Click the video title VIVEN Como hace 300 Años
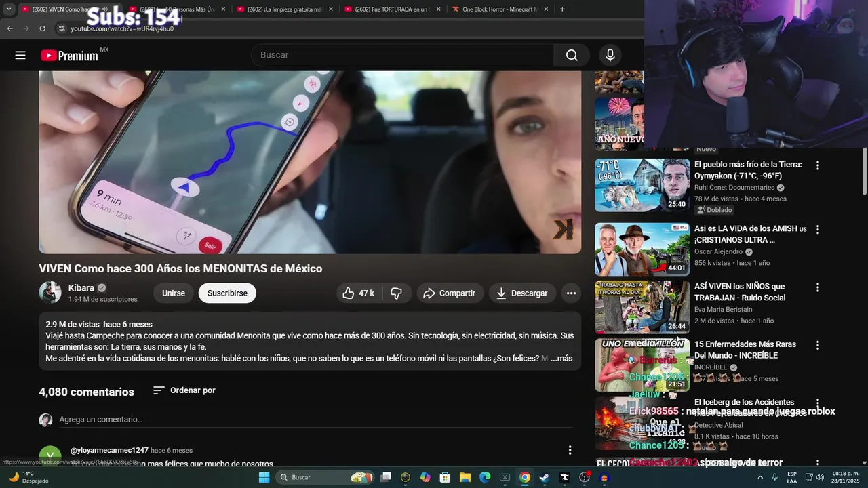The image size is (868, 488). tap(180, 268)
